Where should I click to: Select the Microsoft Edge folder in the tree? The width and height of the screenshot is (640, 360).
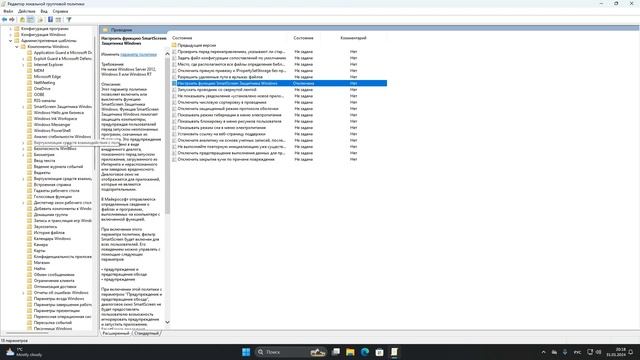pos(47,77)
